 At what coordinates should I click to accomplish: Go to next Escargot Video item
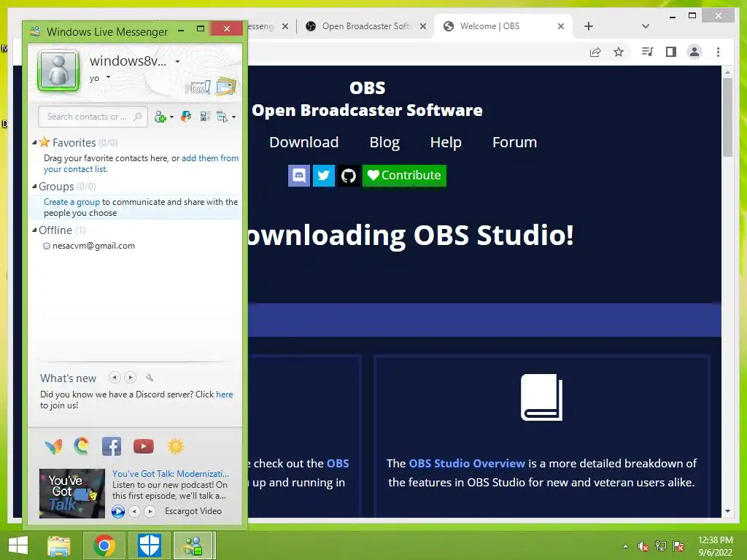(x=150, y=511)
